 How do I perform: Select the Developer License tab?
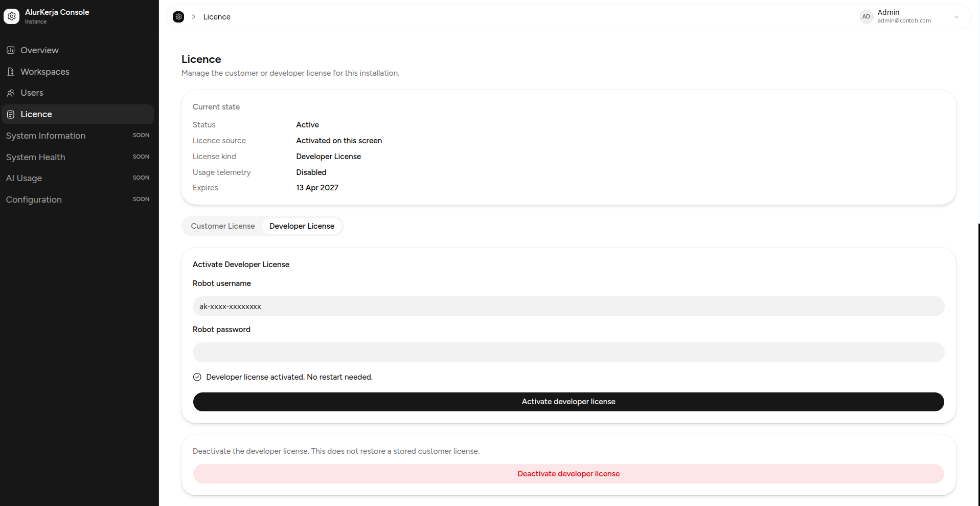tap(302, 226)
